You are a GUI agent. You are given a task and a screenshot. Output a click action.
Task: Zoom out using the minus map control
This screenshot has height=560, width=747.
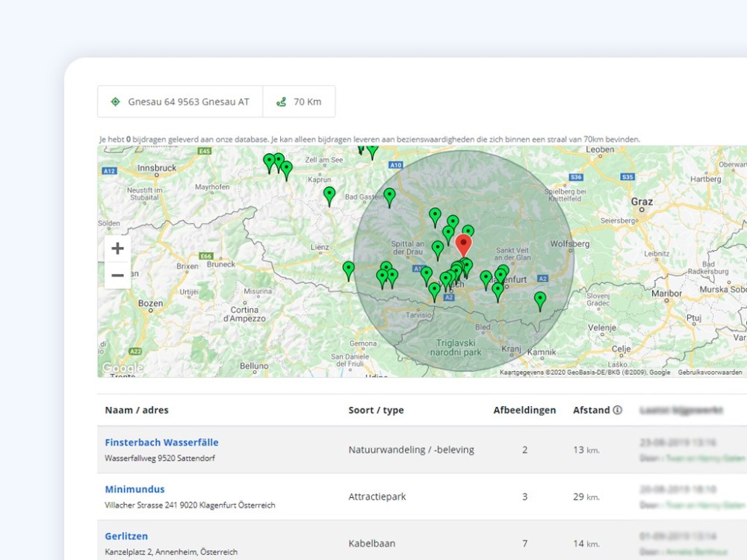[x=117, y=275]
